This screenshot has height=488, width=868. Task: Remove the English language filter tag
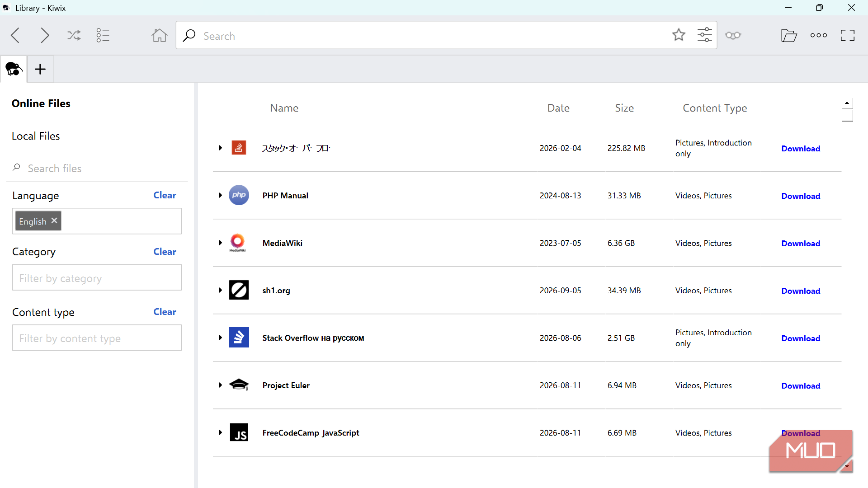point(54,221)
